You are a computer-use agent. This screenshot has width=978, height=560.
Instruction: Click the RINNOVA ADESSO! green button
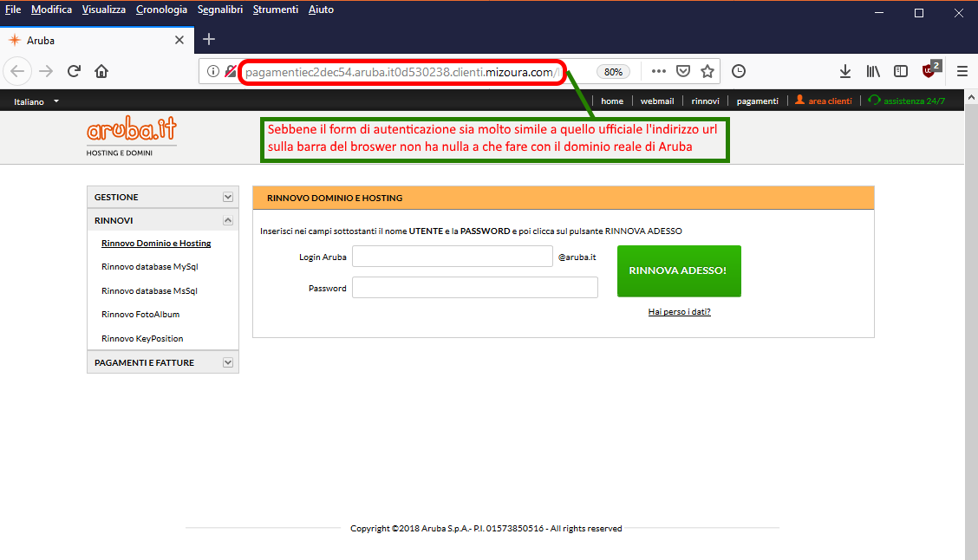679,270
